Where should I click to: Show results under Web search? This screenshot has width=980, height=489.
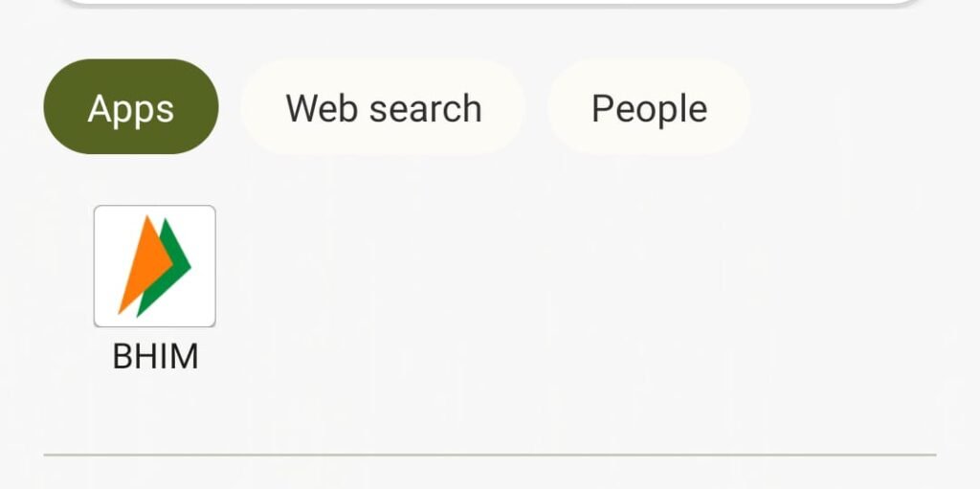coord(383,107)
